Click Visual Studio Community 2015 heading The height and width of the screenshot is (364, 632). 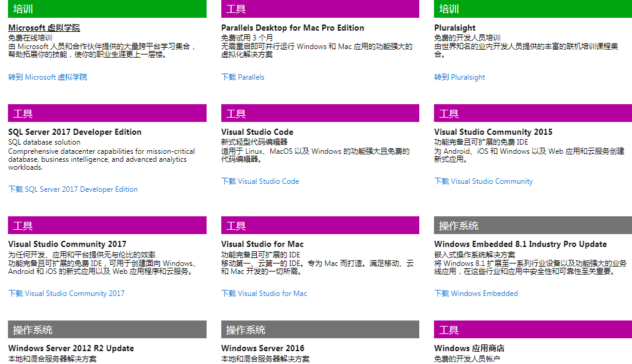(x=493, y=132)
